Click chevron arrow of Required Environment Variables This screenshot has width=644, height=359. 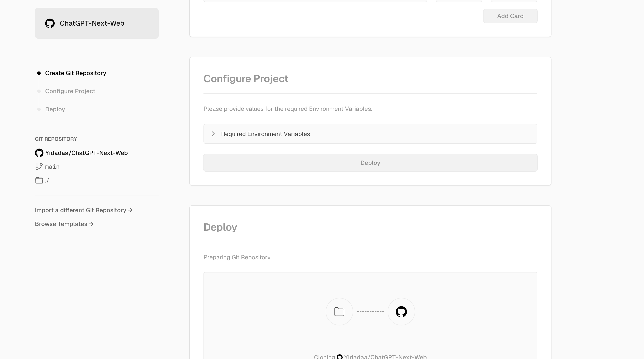pos(213,134)
